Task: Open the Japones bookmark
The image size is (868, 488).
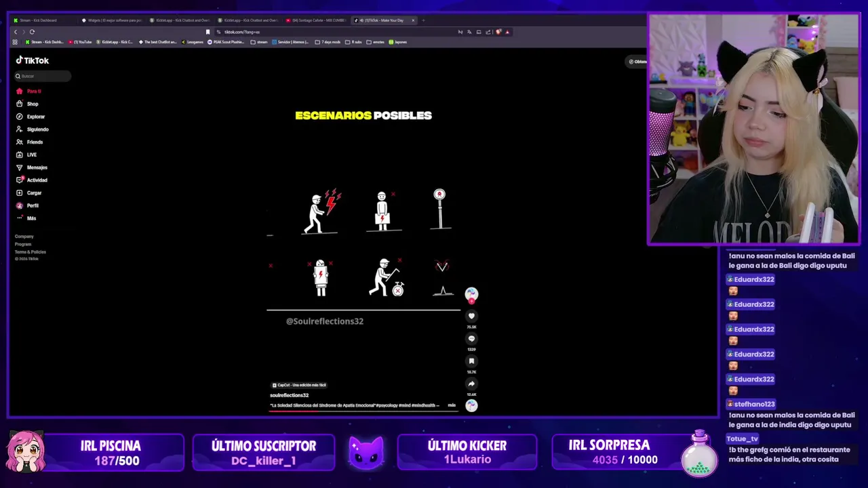Action: [398, 42]
